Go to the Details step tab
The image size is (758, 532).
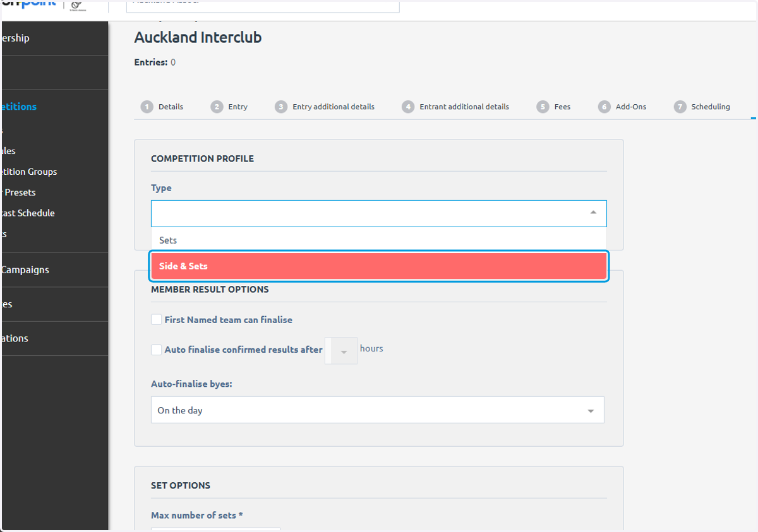(x=171, y=107)
